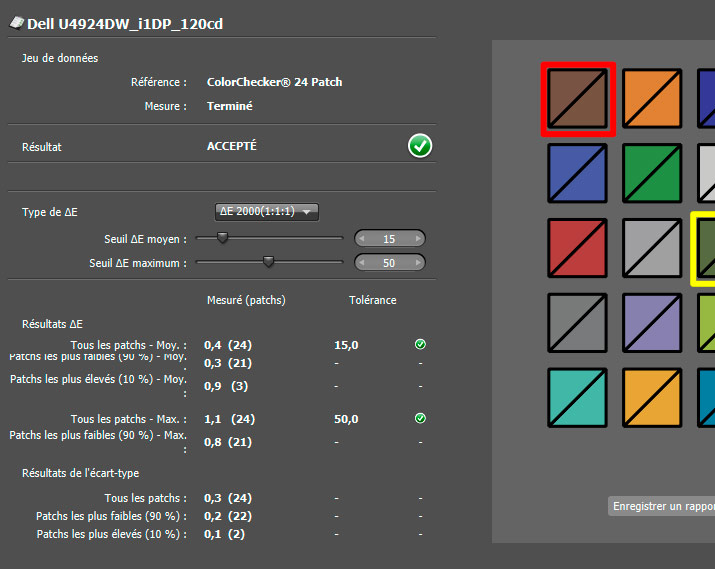Click the Mesuré (patchs) column header
Image resolution: width=715 pixels, height=569 pixels.
click(246, 300)
